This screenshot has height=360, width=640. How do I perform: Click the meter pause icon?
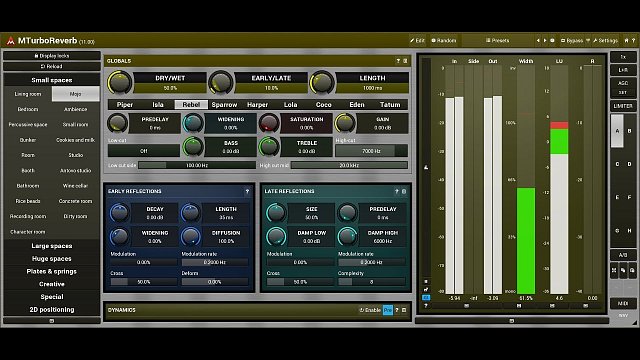(x=426, y=282)
